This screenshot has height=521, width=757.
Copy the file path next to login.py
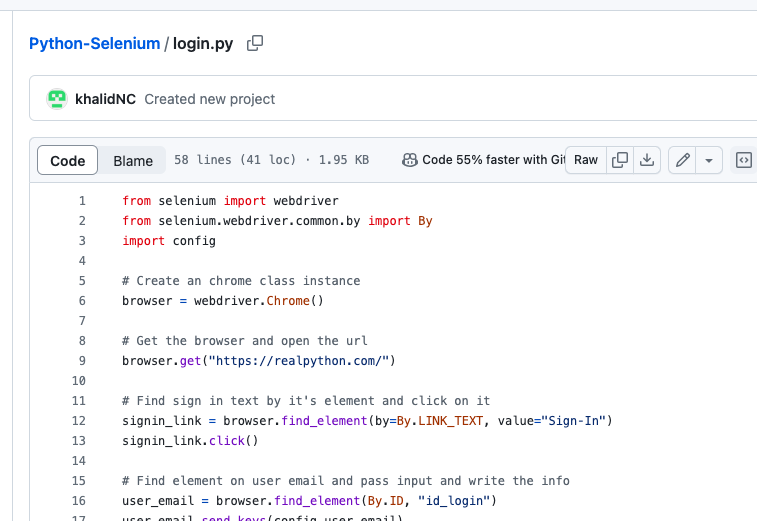(255, 43)
